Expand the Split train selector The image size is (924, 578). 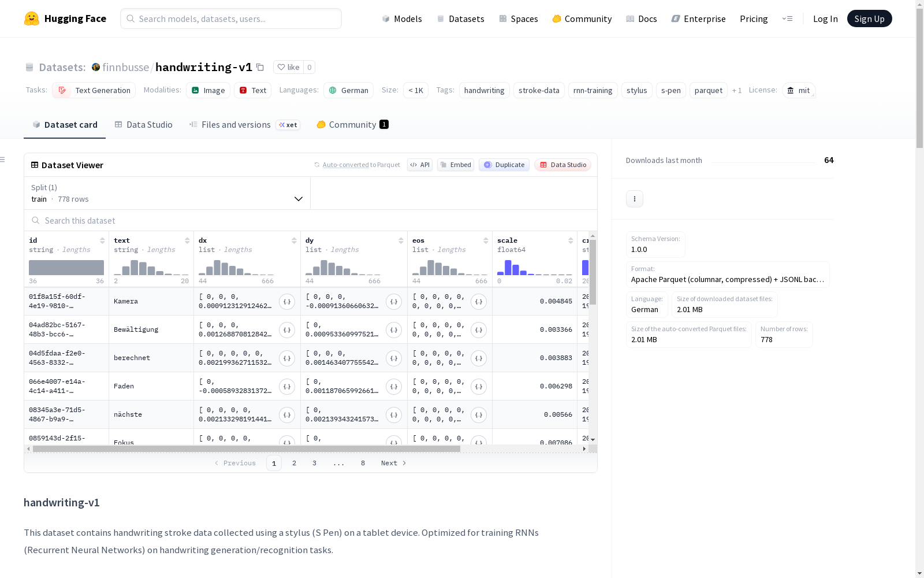pyautogui.click(x=167, y=193)
